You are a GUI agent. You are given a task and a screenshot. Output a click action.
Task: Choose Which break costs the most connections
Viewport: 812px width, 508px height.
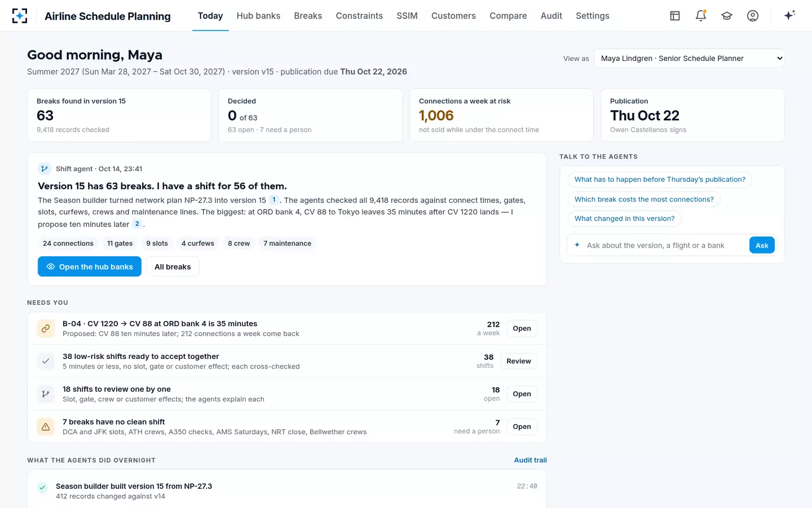click(644, 199)
